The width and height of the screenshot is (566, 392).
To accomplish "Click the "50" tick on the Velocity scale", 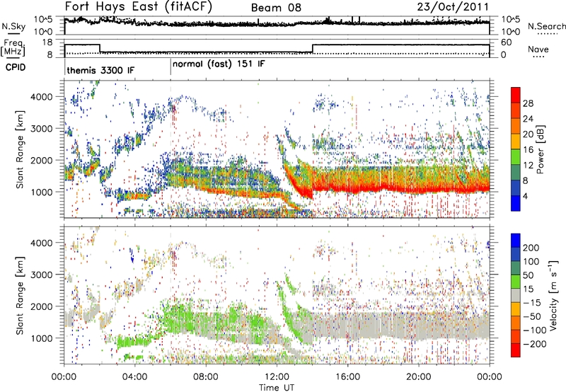I will click(528, 275).
